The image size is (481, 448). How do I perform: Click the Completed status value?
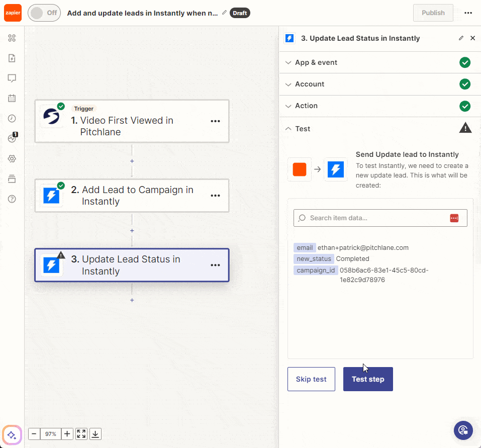click(352, 258)
